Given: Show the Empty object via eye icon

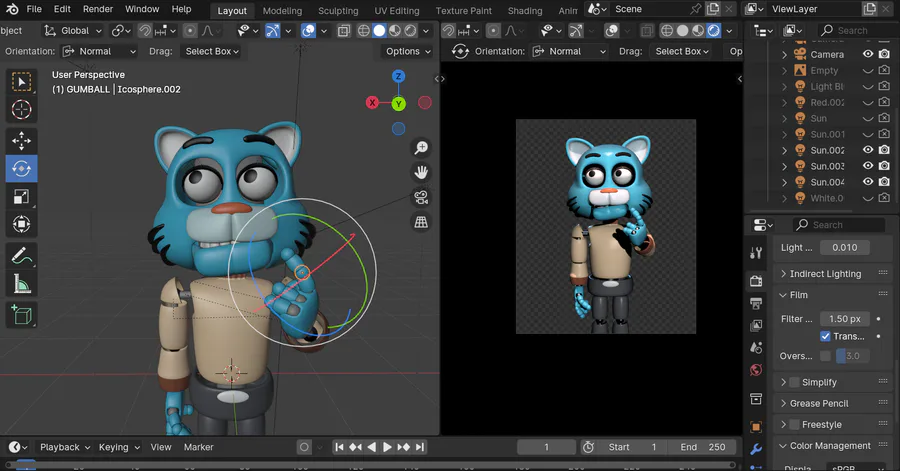Looking at the screenshot, I should coord(868,71).
